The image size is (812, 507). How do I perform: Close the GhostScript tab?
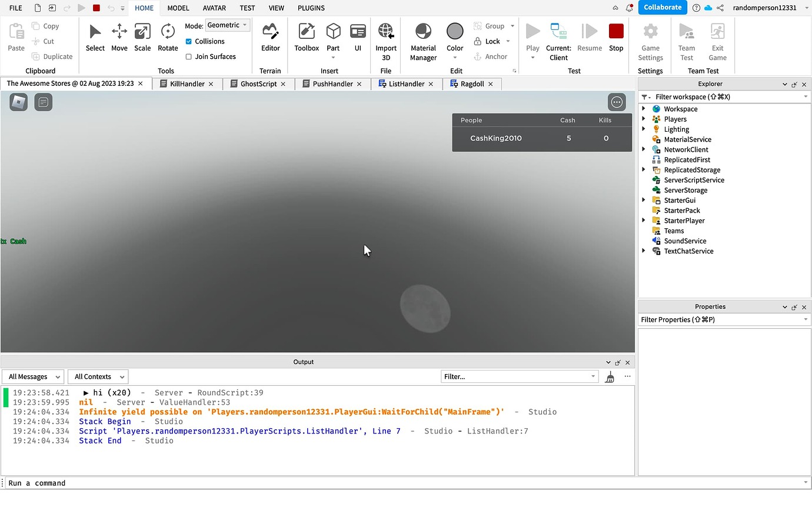pos(283,84)
